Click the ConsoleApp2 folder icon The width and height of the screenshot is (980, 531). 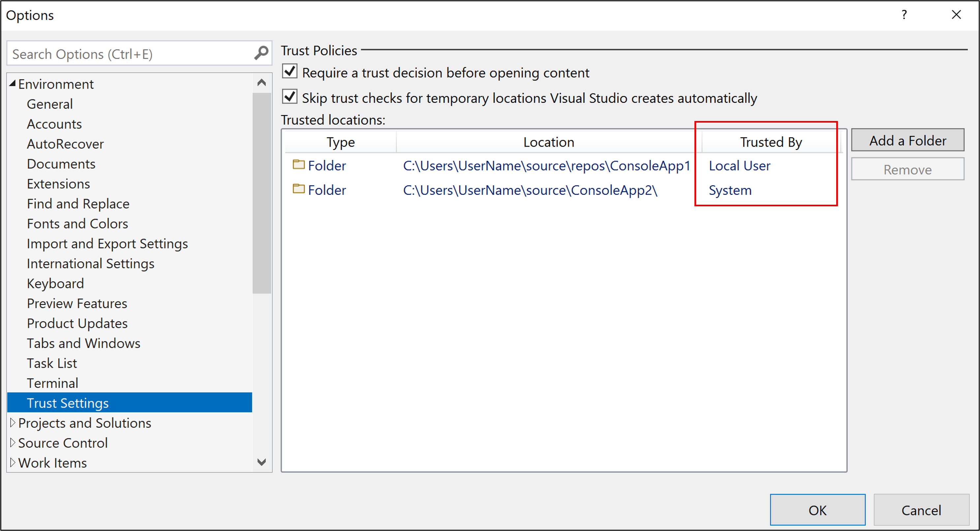(298, 190)
